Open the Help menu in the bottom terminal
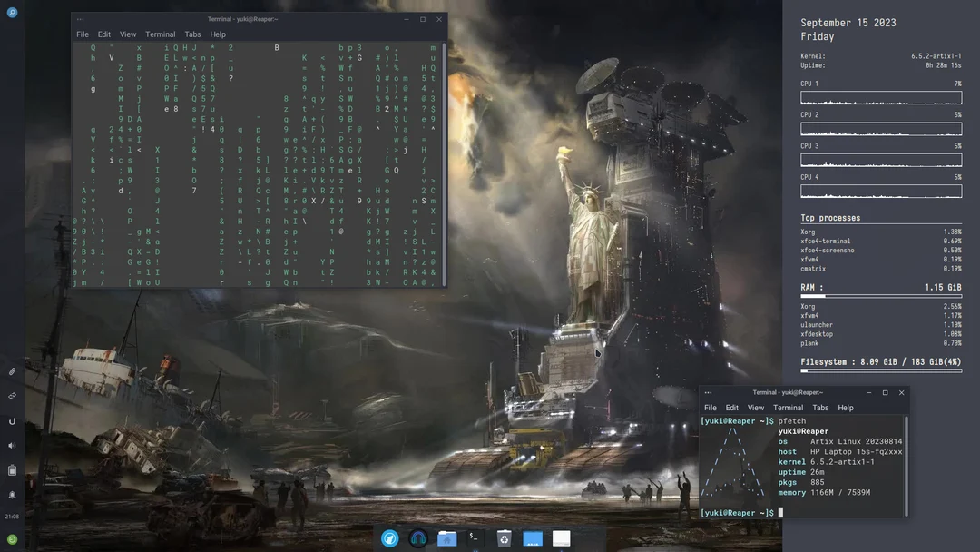Image resolution: width=980 pixels, height=552 pixels. click(x=846, y=408)
